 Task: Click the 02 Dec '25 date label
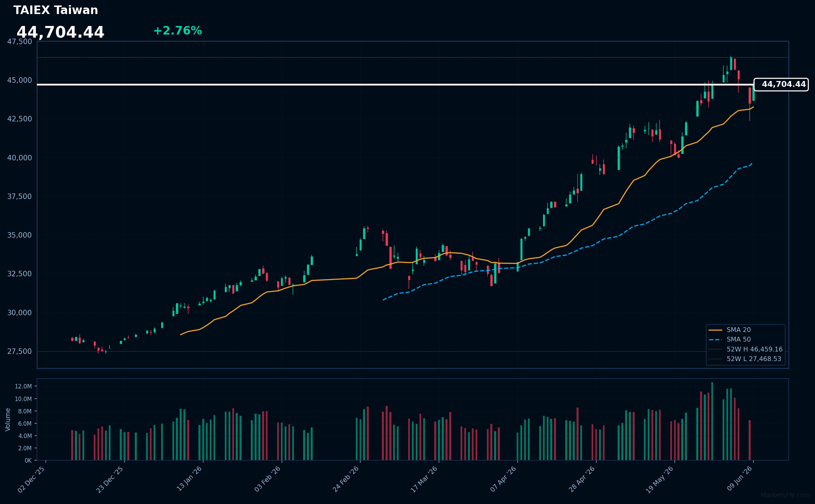tap(31, 479)
